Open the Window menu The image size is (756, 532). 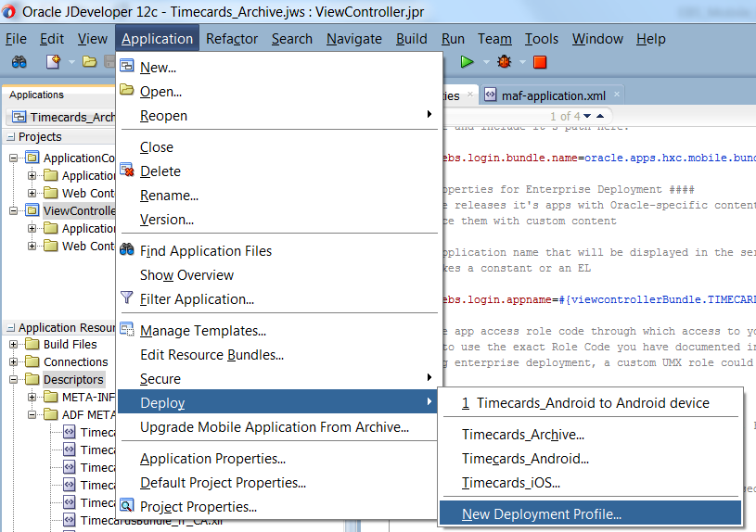pyautogui.click(x=598, y=39)
